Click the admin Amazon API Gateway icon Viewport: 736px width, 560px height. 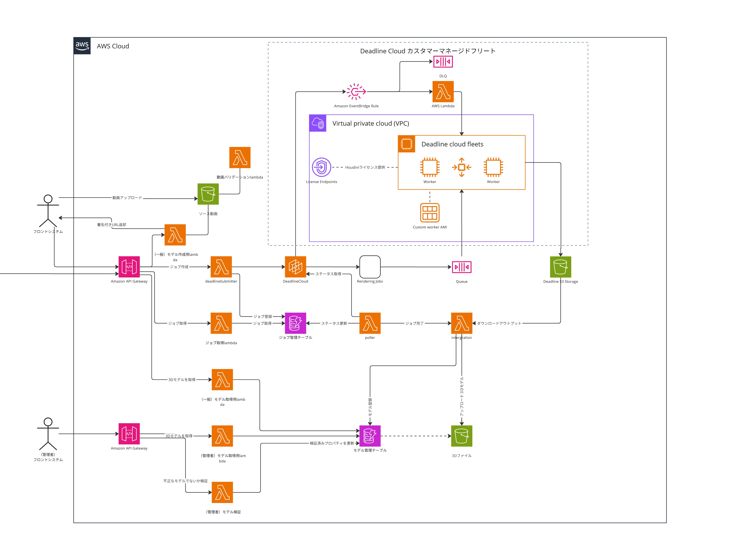point(129,434)
